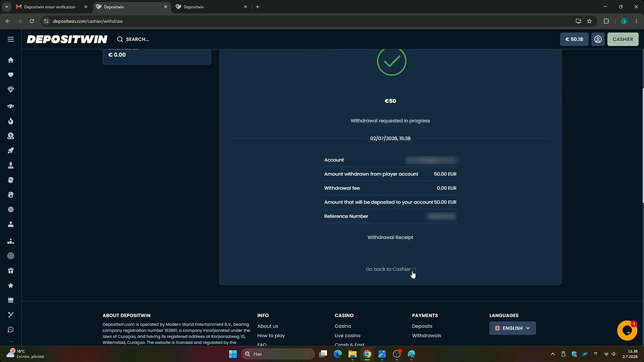Click the SEARCH field in site header
This screenshot has width=644, height=362.
pos(133,39)
